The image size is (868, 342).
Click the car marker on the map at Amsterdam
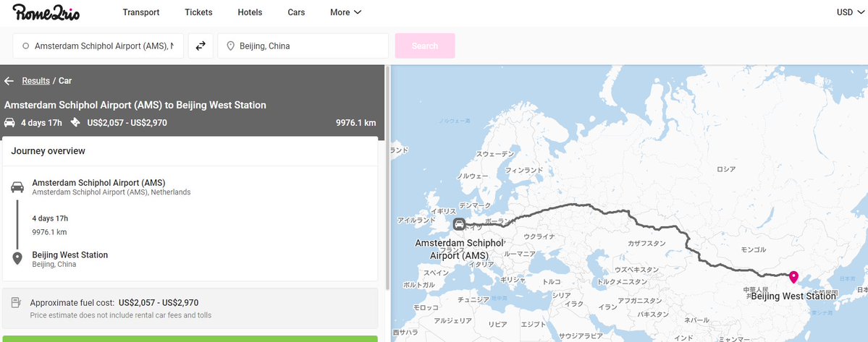pos(459,223)
